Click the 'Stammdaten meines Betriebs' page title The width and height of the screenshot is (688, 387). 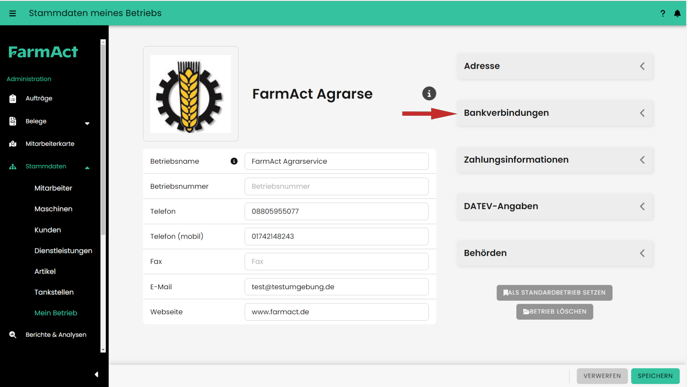[95, 13]
